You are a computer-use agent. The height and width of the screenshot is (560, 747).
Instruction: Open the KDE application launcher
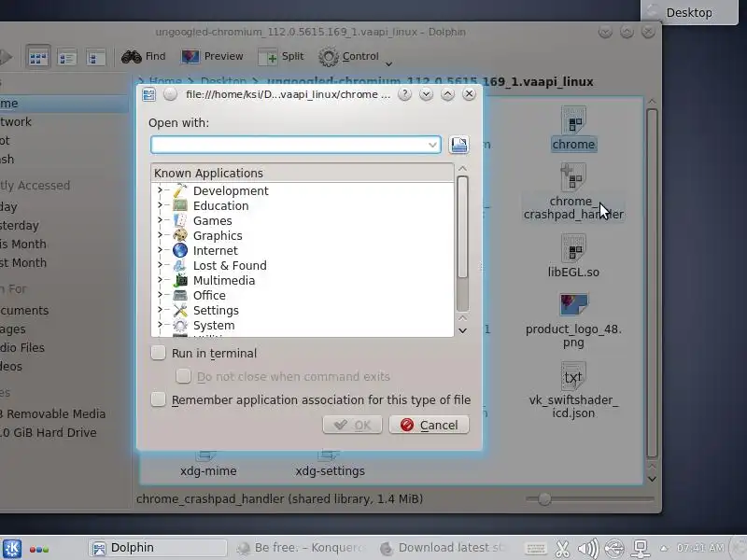coord(12,548)
